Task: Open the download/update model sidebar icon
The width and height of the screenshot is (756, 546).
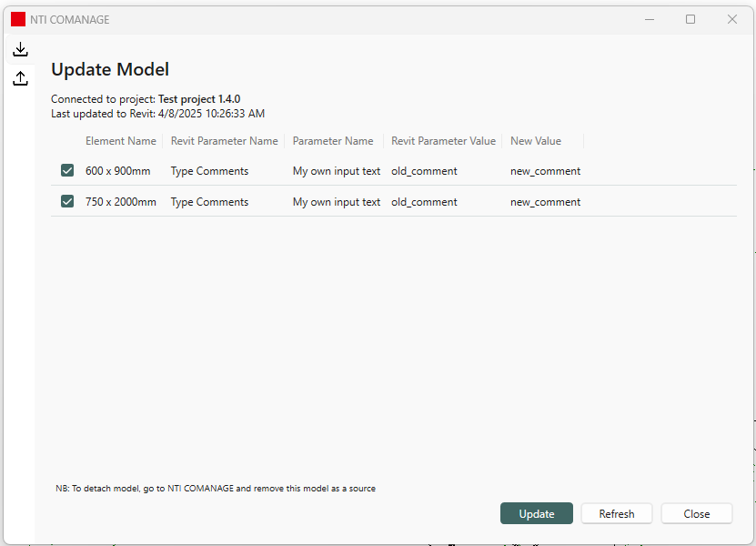Action: 20,49
